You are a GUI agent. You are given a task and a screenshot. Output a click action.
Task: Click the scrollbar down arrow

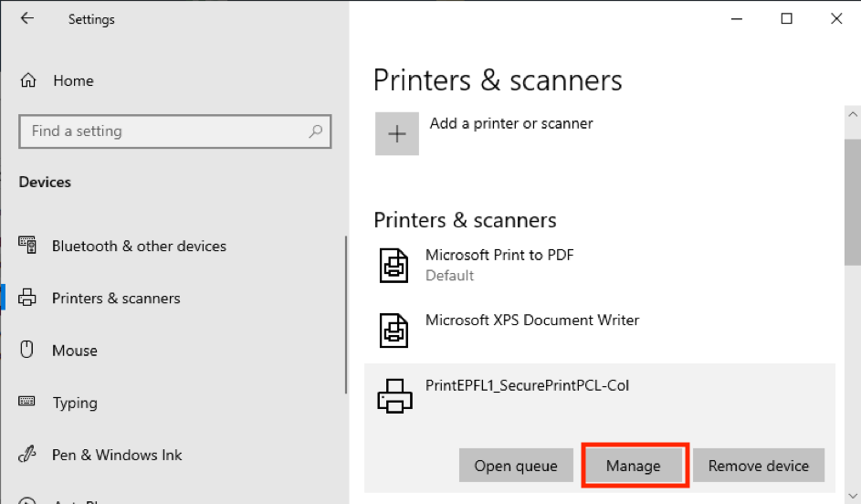pos(853,496)
